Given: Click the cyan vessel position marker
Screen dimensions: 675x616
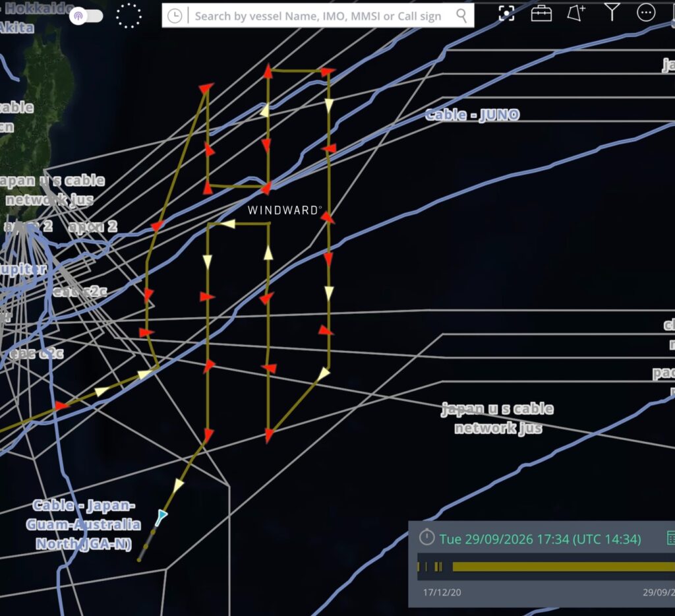Looking at the screenshot, I should (x=161, y=516).
